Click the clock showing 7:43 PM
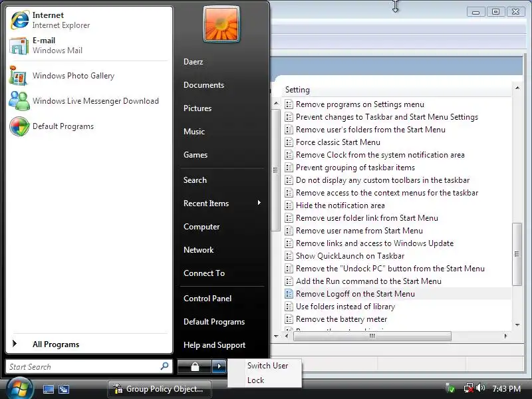The width and height of the screenshot is (532, 399). [x=506, y=388]
